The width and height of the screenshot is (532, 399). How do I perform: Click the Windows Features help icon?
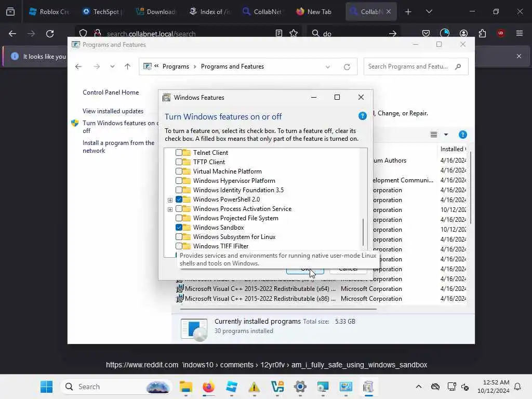(362, 116)
